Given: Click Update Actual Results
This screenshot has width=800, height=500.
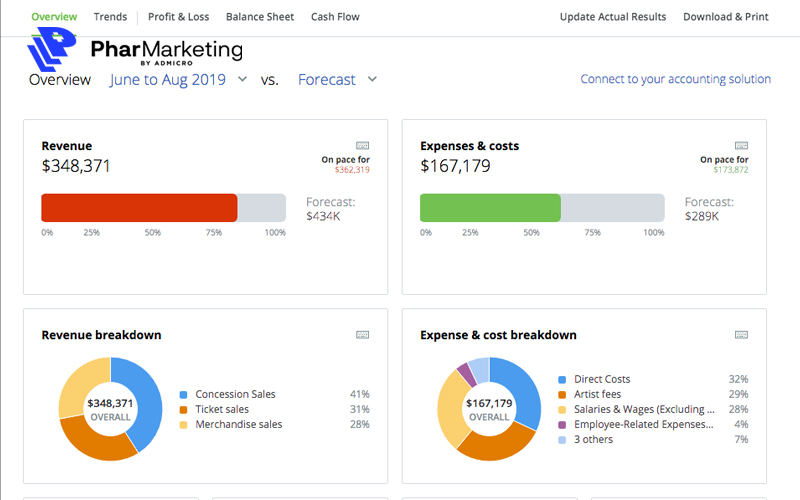Looking at the screenshot, I should pos(612,17).
